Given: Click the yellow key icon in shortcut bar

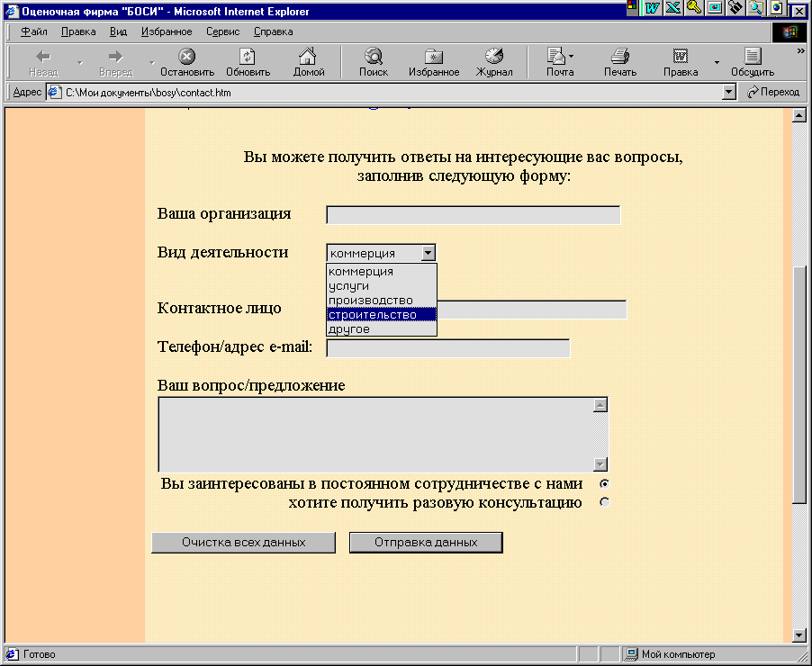Looking at the screenshot, I should point(694,8).
